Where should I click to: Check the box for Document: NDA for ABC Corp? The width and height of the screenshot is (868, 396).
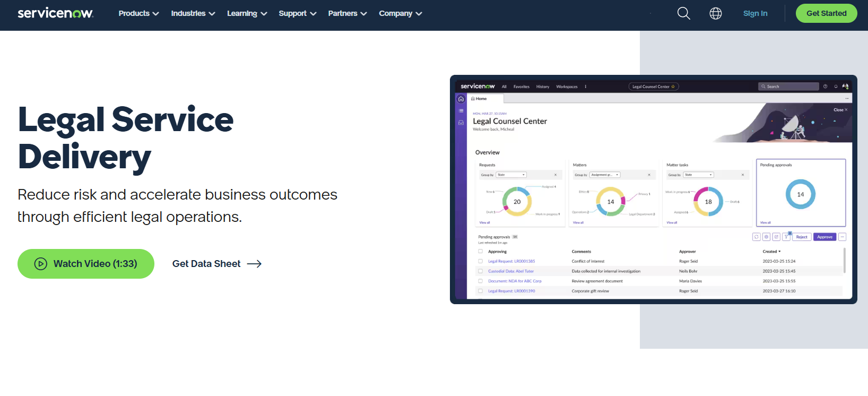coord(481,281)
